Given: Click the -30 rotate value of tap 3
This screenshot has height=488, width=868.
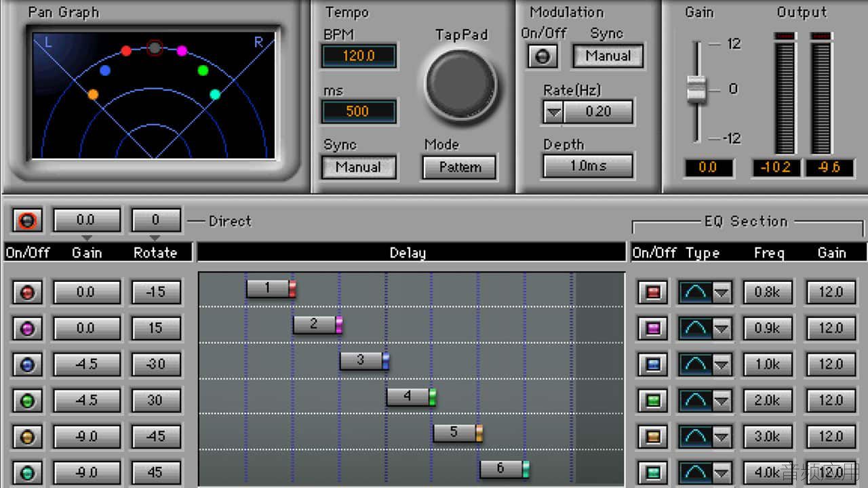Looking at the screenshot, I should pos(156,365).
